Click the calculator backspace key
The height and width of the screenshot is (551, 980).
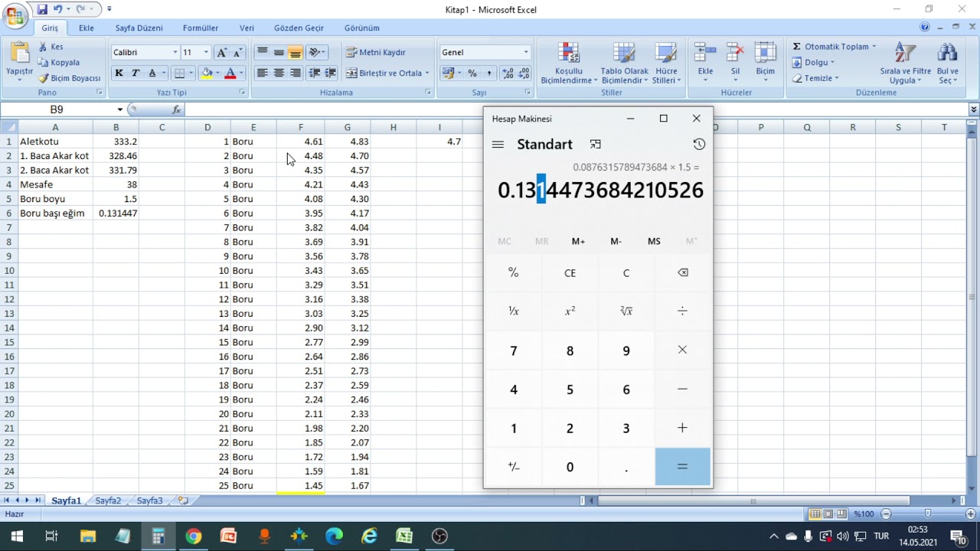click(x=682, y=273)
